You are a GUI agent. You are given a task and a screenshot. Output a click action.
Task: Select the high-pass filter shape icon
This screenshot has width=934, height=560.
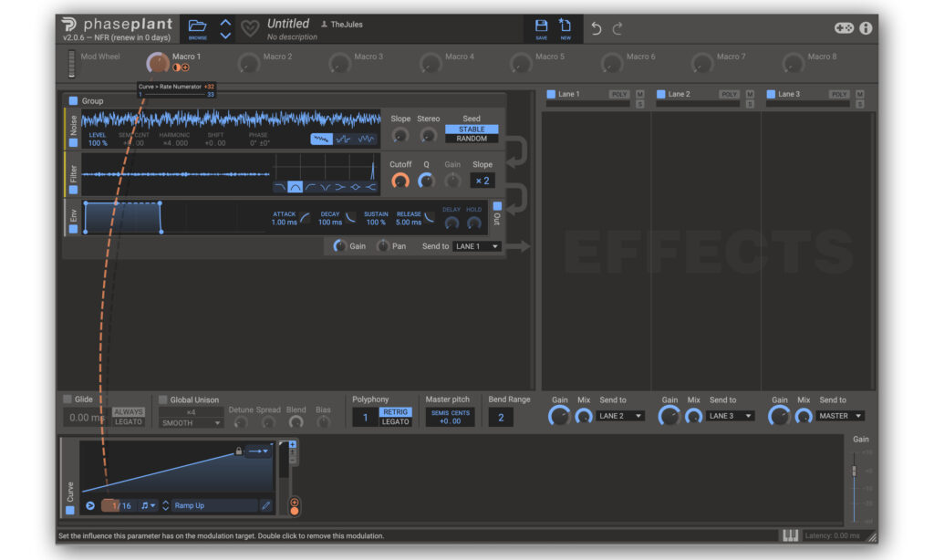(310, 187)
